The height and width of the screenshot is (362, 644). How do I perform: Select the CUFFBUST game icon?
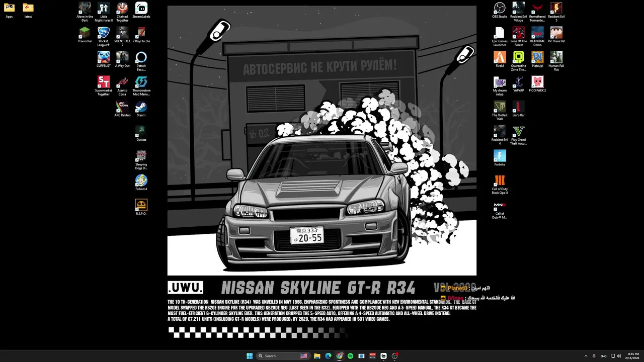point(104,60)
